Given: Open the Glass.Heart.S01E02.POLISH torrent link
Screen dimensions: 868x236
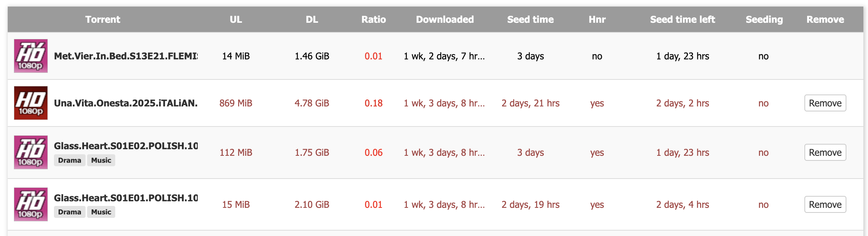Looking at the screenshot, I should (126, 146).
